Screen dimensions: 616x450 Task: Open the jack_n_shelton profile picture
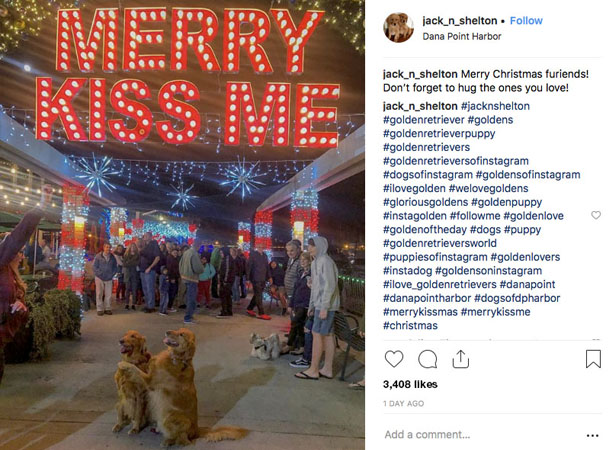click(x=398, y=27)
